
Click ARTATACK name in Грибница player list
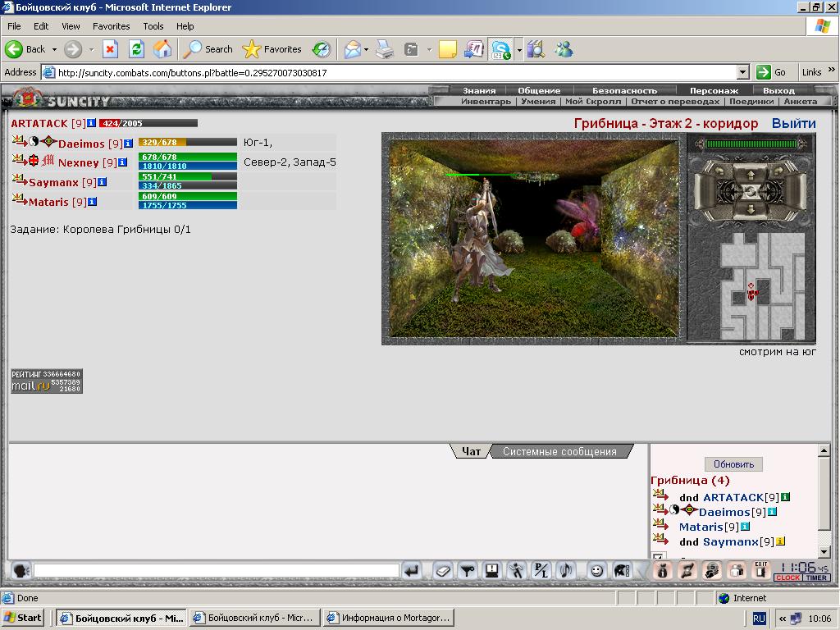pos(733,497)
